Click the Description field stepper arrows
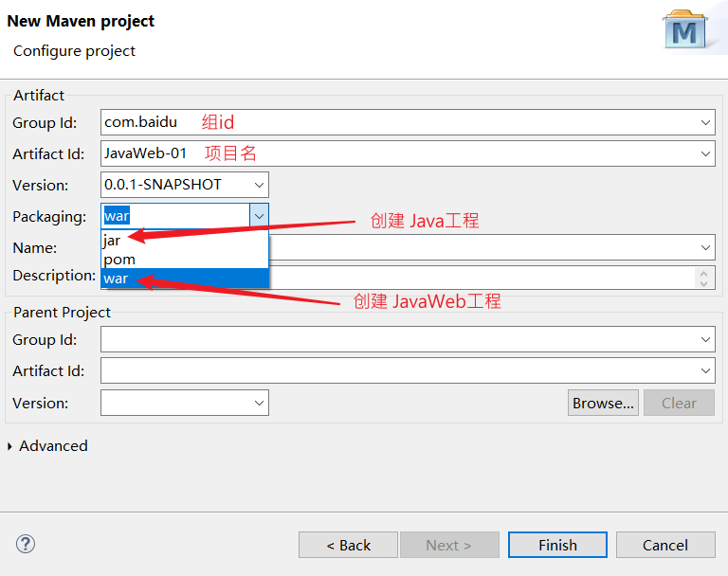 pos(704,279)
